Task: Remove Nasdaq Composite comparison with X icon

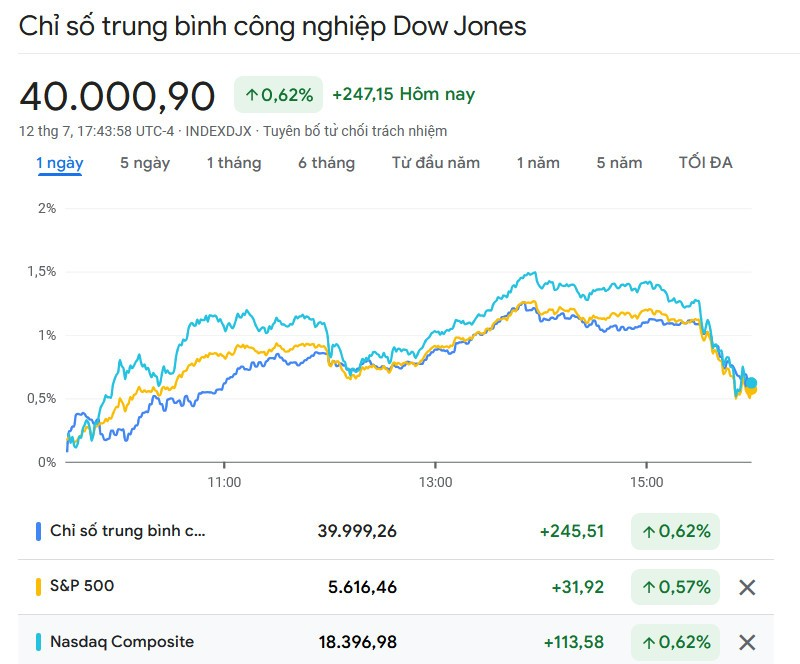Action: (746, 642)
